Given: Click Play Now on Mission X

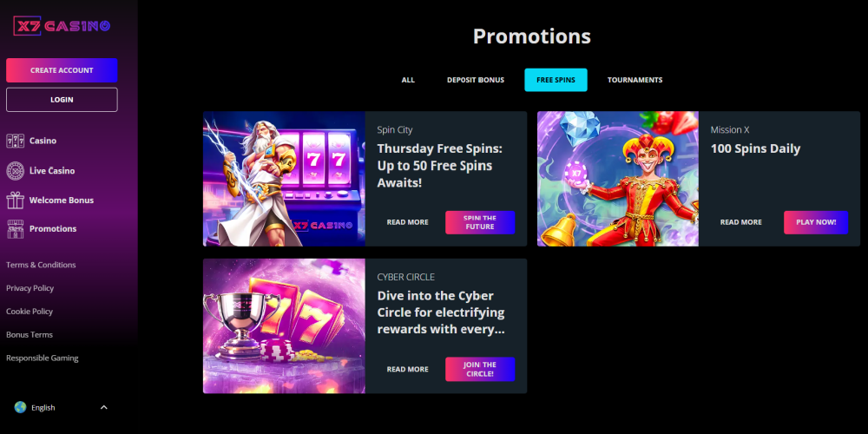Looking at the screenshot, I should [x=816, y=222].
